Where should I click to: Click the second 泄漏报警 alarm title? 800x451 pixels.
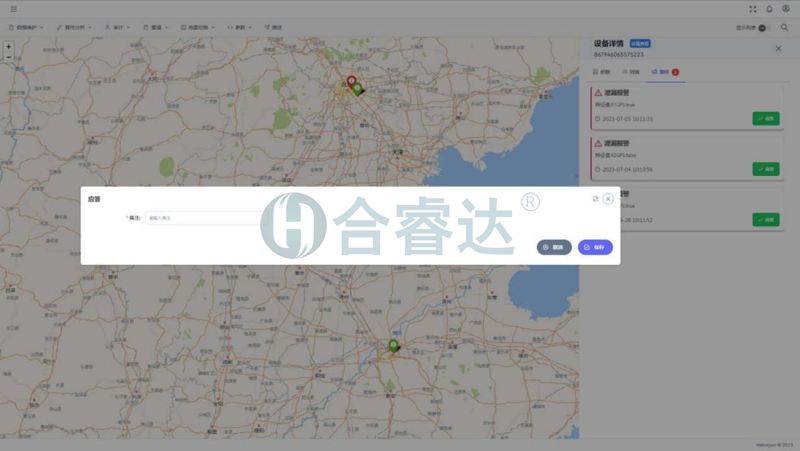617,143
